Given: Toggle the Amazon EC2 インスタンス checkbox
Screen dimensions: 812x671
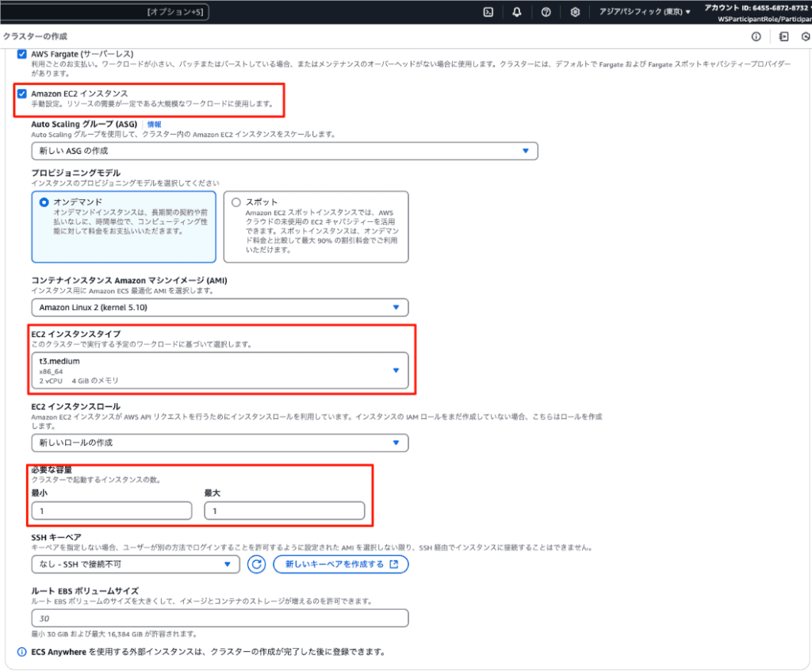Looking at the screenshot, I should tap(21, 94).
